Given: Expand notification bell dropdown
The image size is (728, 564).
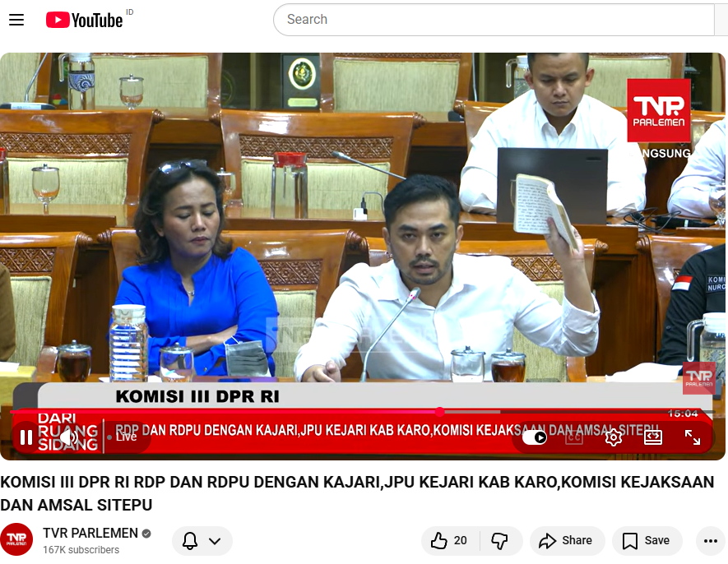Looking at the screenshot, I should pyautogui.click(x=202, y=540).
